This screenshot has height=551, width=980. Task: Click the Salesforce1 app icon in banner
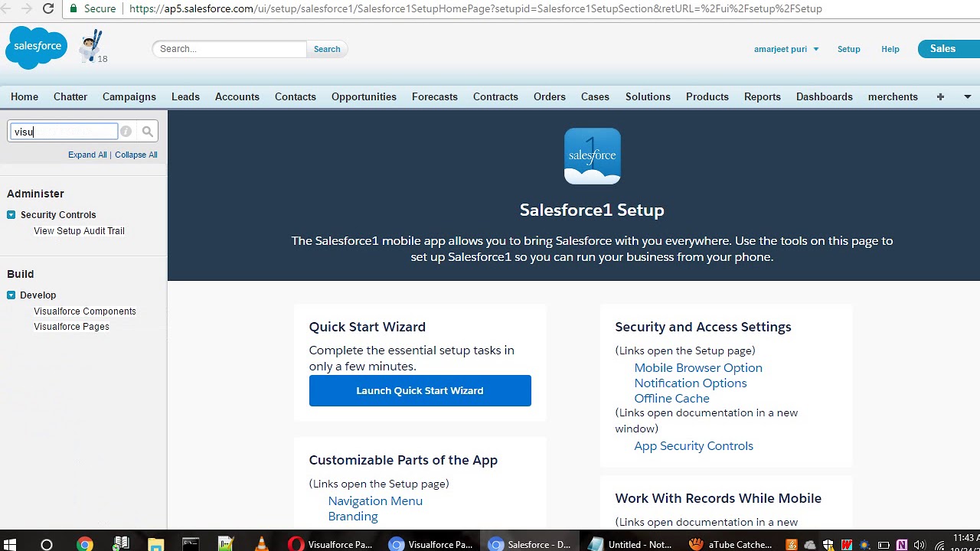(x=592, y=156)
